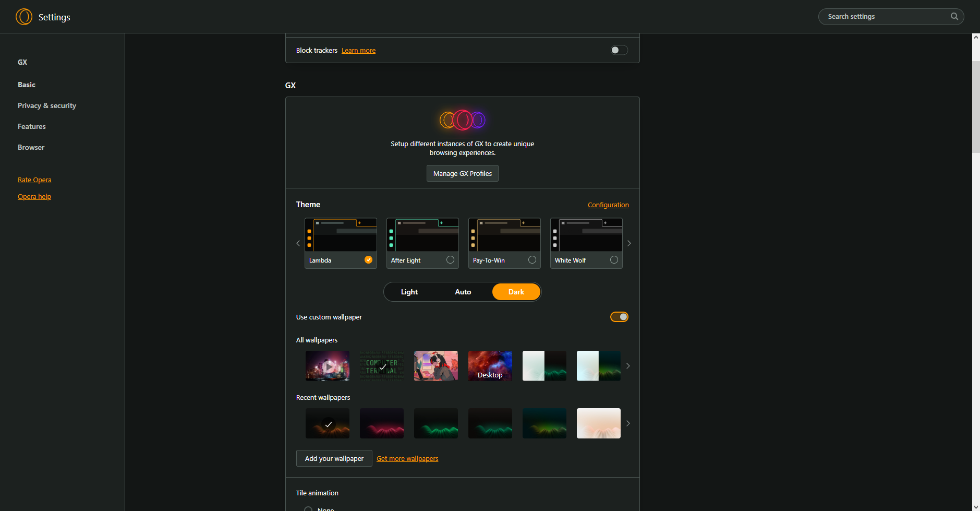980x511 pixels.
Task: Select the pink wave recent wallpaper
Action: pyautogui.click(x=382, y=423)
